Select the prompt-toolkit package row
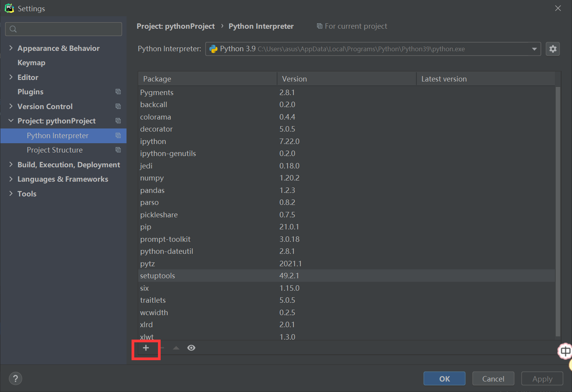 [x=347, y=239]
